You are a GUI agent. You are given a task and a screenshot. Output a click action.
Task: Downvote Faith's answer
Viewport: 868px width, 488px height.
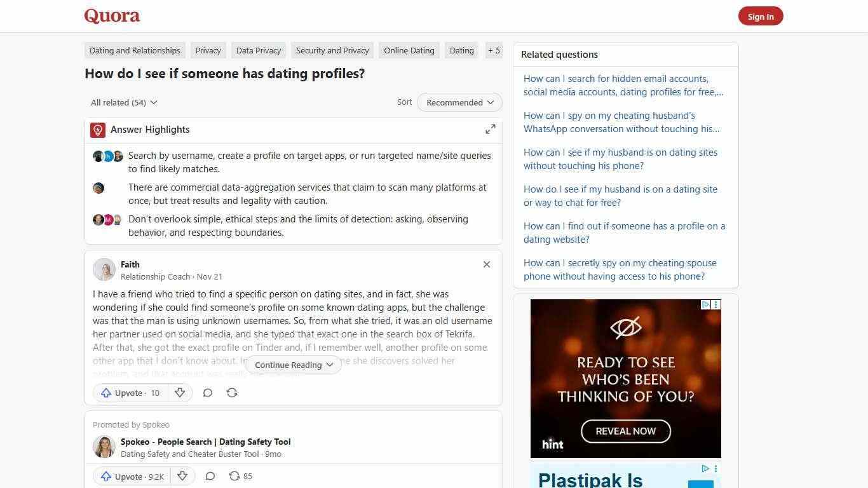point(180,393)
